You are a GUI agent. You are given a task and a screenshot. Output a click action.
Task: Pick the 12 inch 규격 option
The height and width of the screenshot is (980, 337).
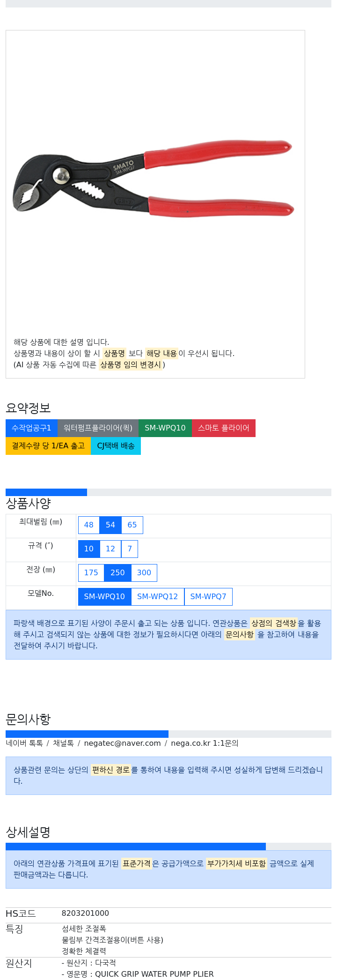click(x=110, y=549)
